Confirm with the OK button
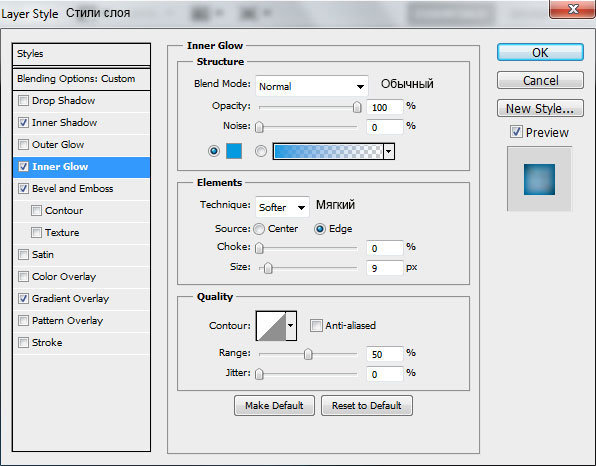 [x=540, y=52]
